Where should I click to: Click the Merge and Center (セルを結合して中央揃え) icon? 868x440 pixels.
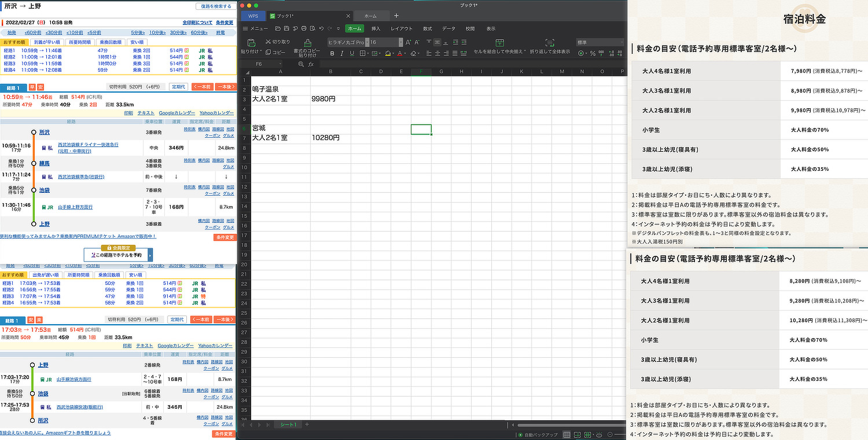500,43
